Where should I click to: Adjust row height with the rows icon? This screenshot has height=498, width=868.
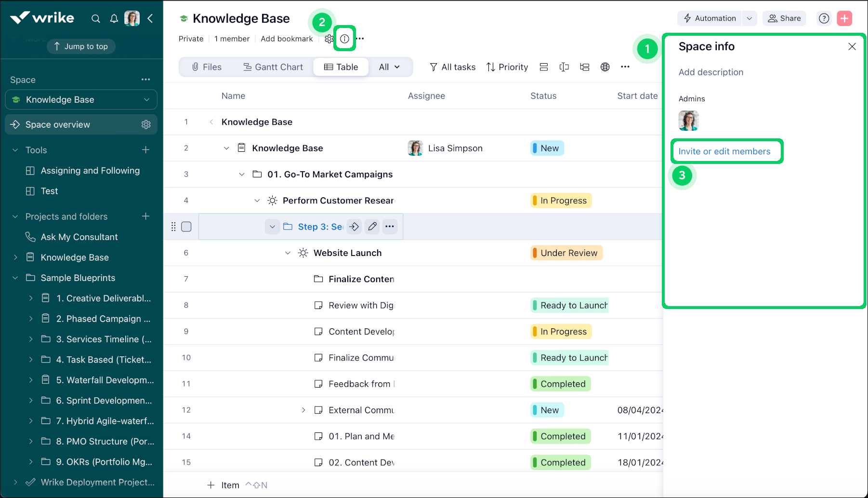[x=544, y=67]
